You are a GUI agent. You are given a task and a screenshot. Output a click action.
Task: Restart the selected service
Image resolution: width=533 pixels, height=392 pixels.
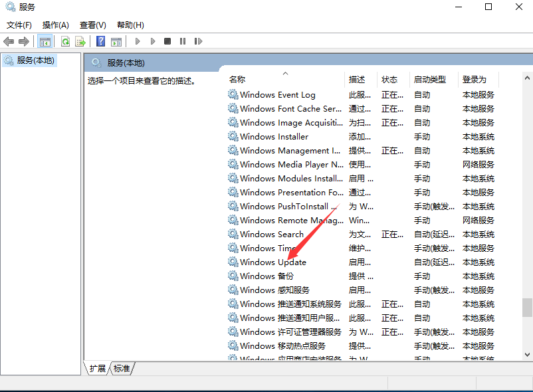tap(198, 41)
